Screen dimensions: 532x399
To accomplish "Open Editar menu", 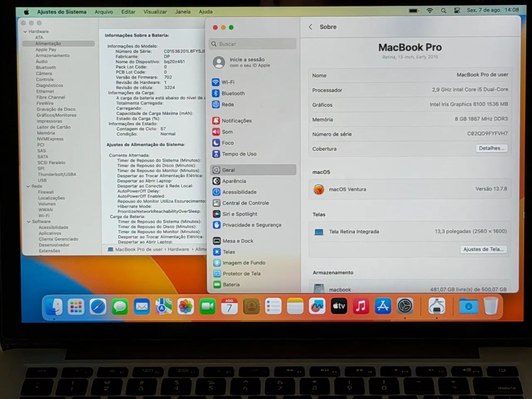I will tap(128, 12).
